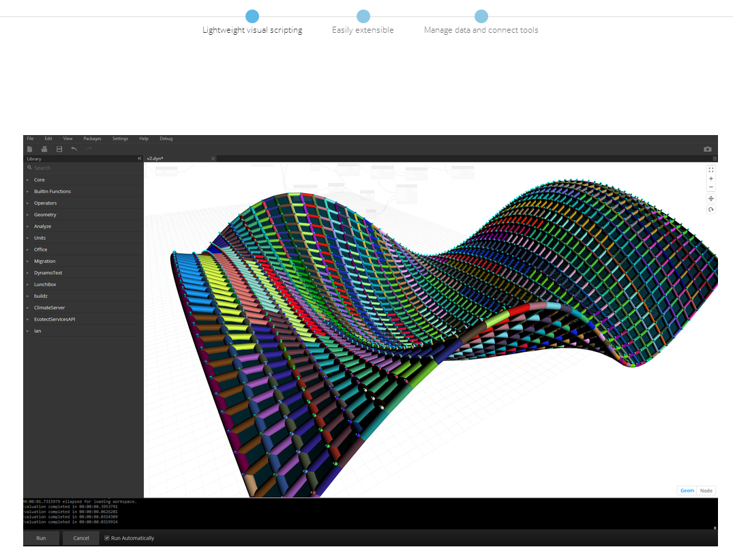
Task: Click the Easily extensible slider dot
Action: pos(363,16)
